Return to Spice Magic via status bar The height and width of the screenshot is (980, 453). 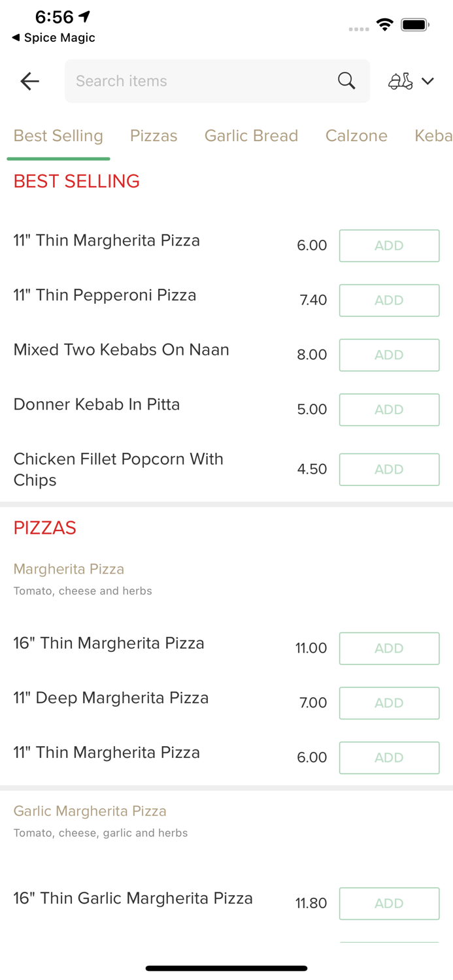[52, 38]
